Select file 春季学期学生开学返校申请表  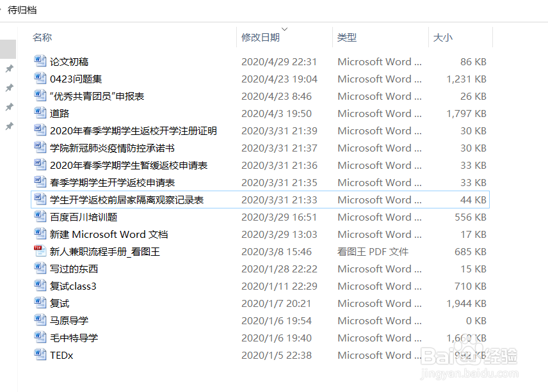tap(112, 183)
